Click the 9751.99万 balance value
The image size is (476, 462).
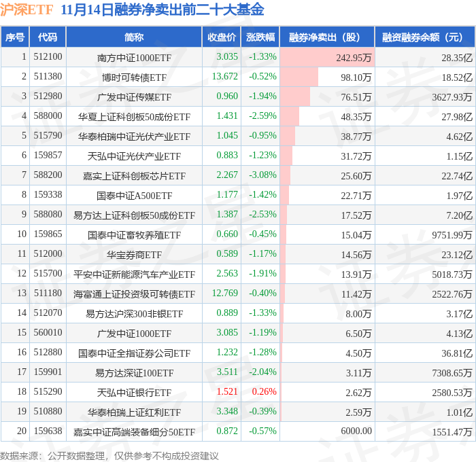tap(452, 235)
